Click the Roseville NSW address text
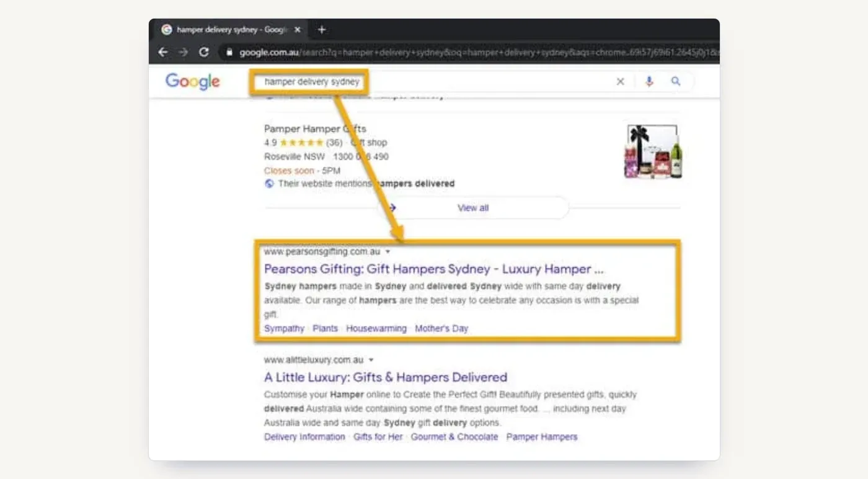868x479 pixels. (294, 156)
